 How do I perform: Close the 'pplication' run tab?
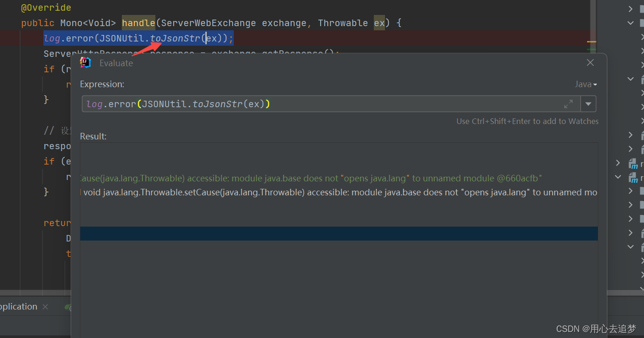pos(45,307)
